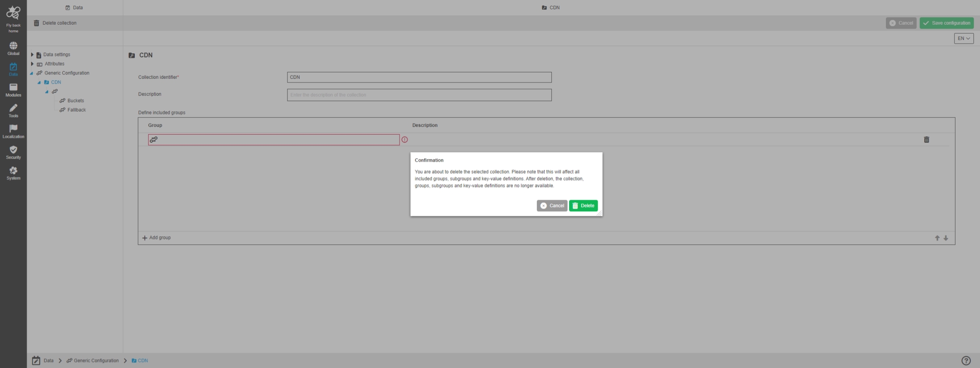980x368 pixels.
Task: Open the Modules section in sidebar
Action: pos(13,90)
